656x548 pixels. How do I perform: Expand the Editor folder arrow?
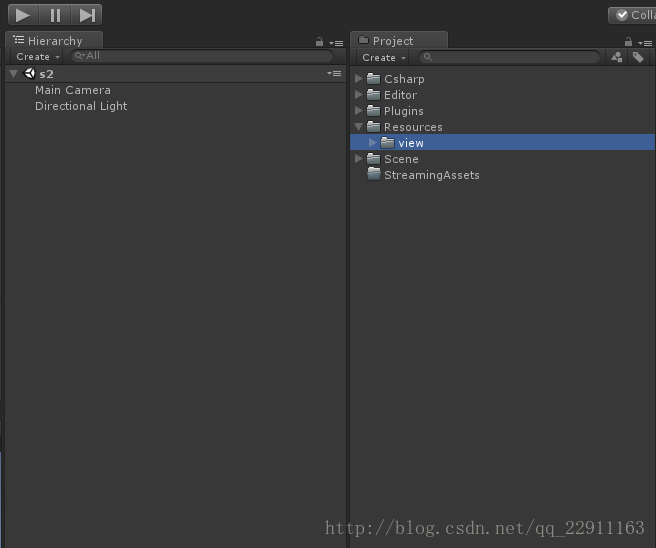click(359, 95)
